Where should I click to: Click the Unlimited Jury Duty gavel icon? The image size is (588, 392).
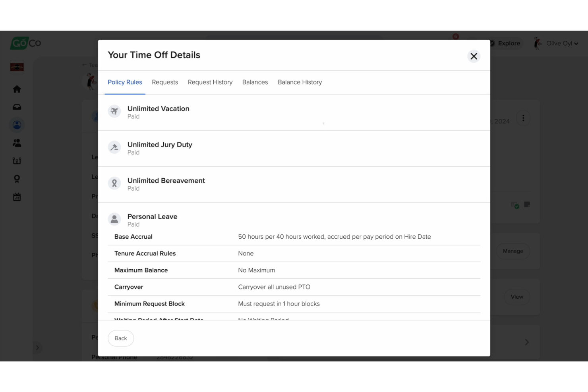pos(114,147)
